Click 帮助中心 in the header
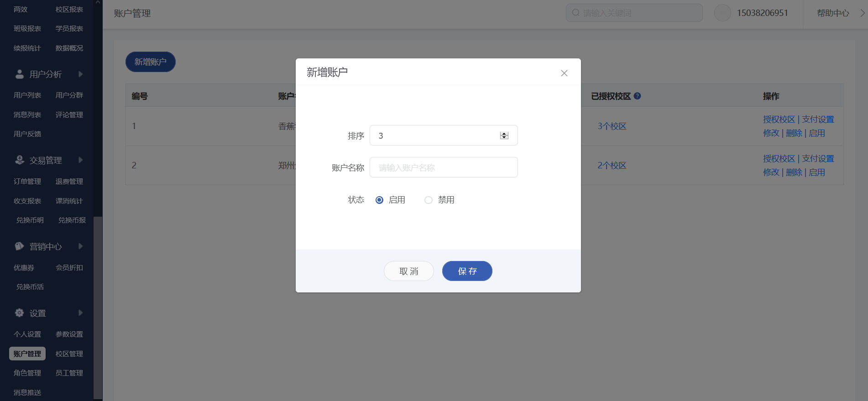The image size is (868, 401). [833, 13]
